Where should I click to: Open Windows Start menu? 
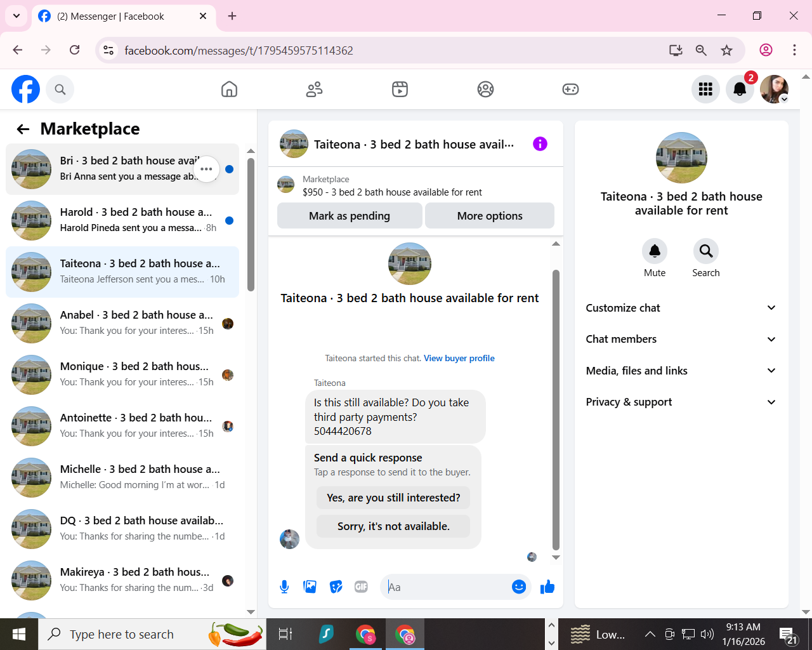[19, 634]
